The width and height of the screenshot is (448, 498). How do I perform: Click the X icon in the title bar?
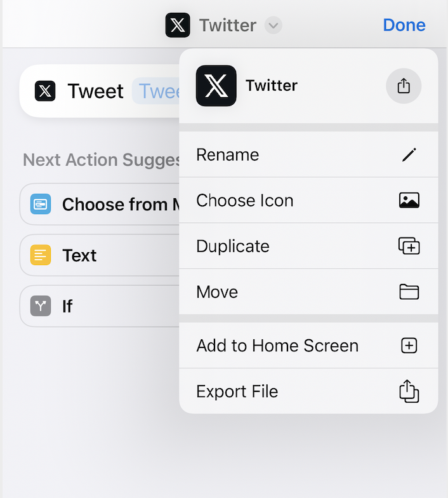[x=178, y=25]
